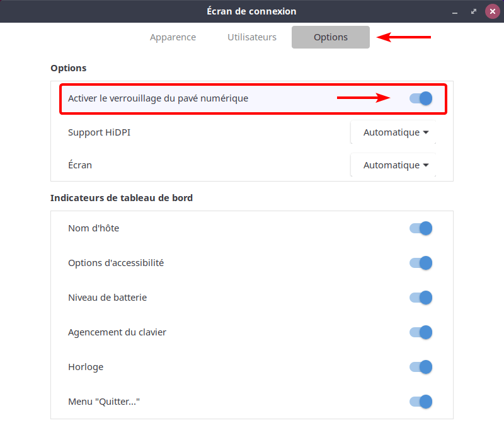The height and width of the screenshot is (447, 504).
Task: Toggle the Menu "Quitter..." switch
Action: pos(421,402)
